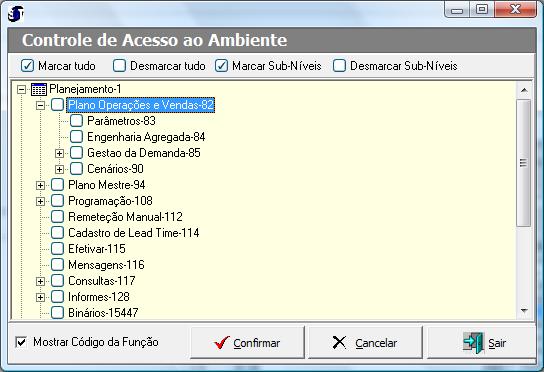Viewport: 544px width, 372px height.
Task: Click the Sair button
Action: click(x=481, y=343)
